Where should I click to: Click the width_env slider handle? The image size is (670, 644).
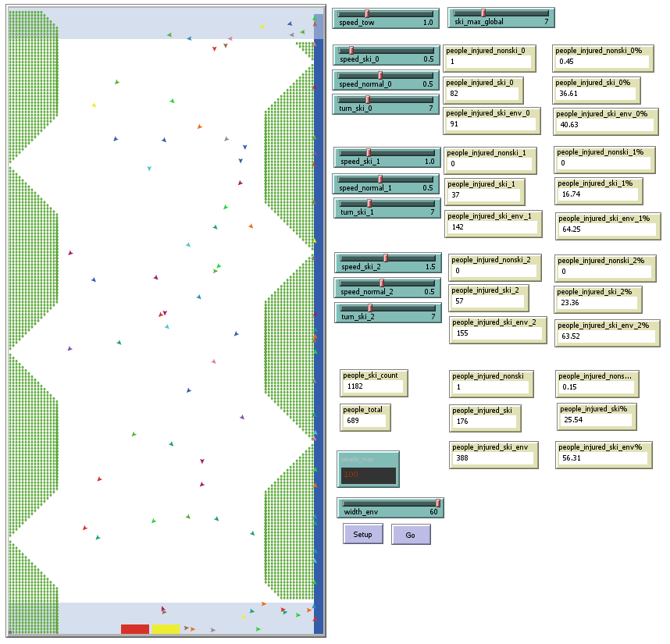438,503
